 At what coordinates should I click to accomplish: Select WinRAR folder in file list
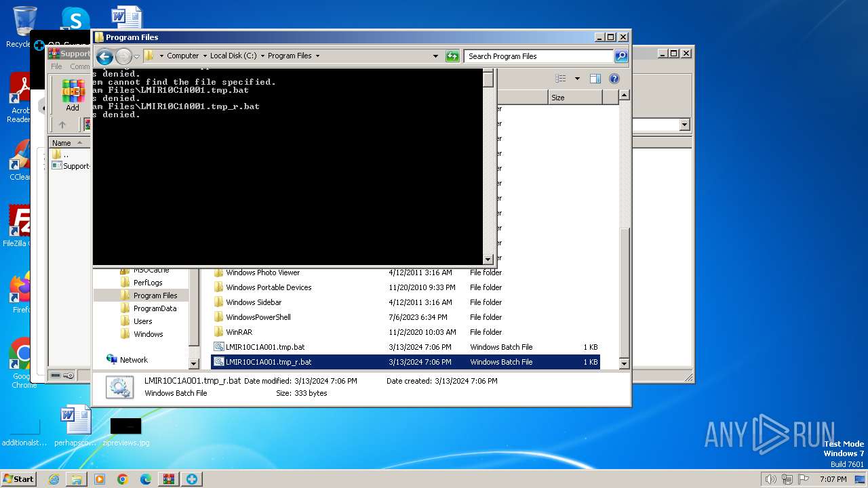[x=406, y=332]
